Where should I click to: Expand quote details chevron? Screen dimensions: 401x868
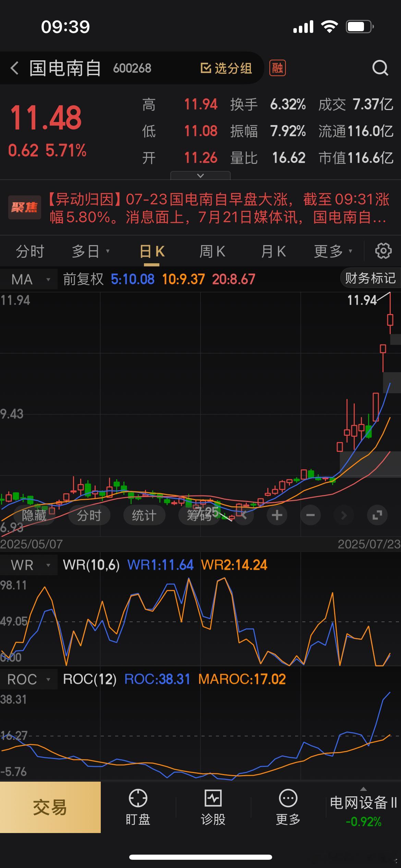click(200, 176)
